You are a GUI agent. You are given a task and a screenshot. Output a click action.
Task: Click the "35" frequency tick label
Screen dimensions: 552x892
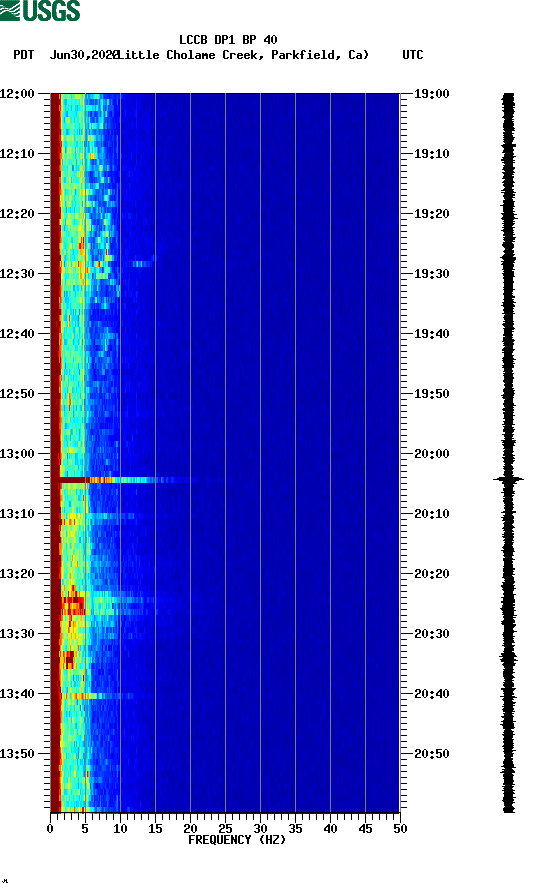tap(295, 829)
